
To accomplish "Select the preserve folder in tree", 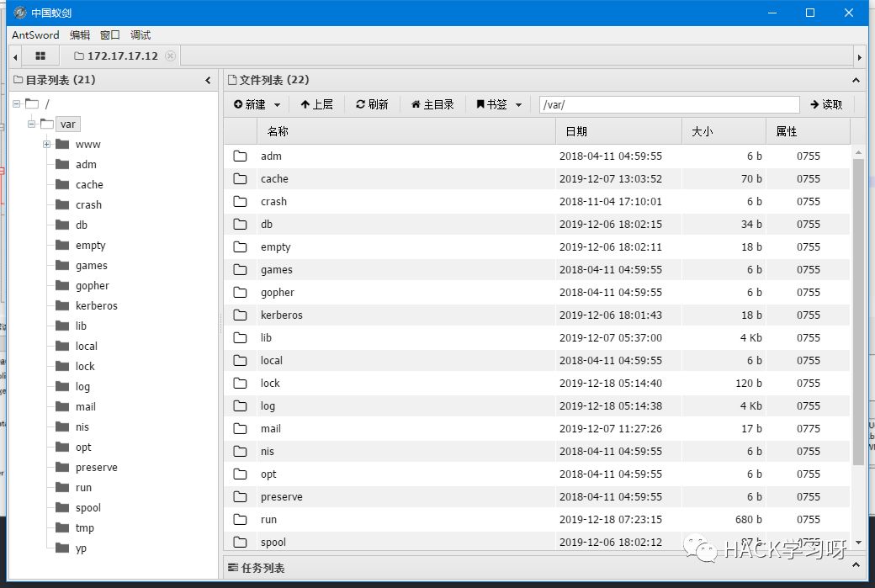I will coord(97,468).
